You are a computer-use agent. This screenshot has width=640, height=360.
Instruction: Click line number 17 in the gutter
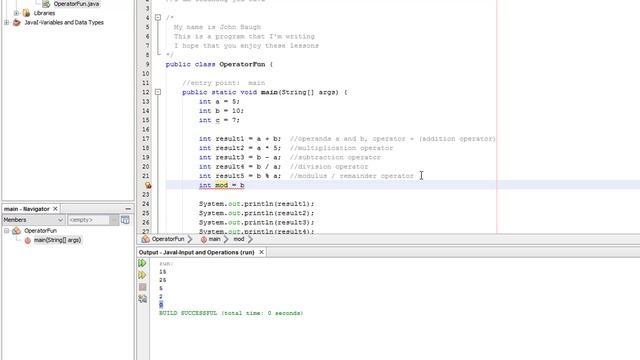click(146, 139)
